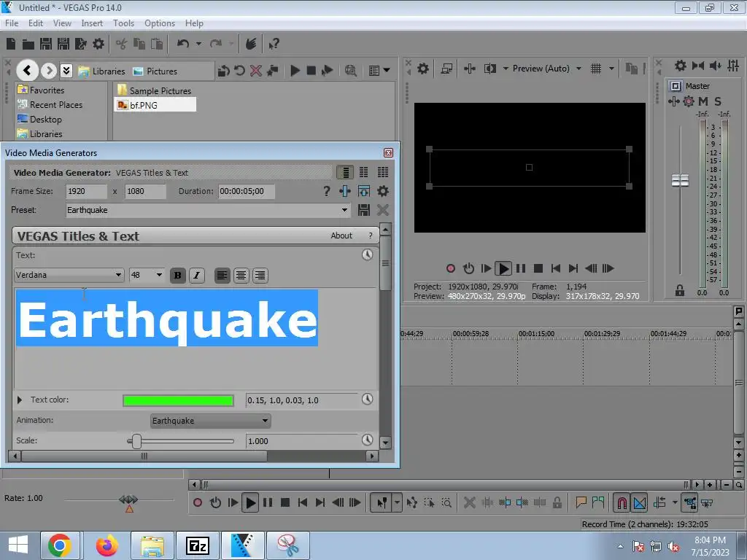This screenshot has width=747, height=560.
Task: Right align the title text
Action: [x=260, y=275]
